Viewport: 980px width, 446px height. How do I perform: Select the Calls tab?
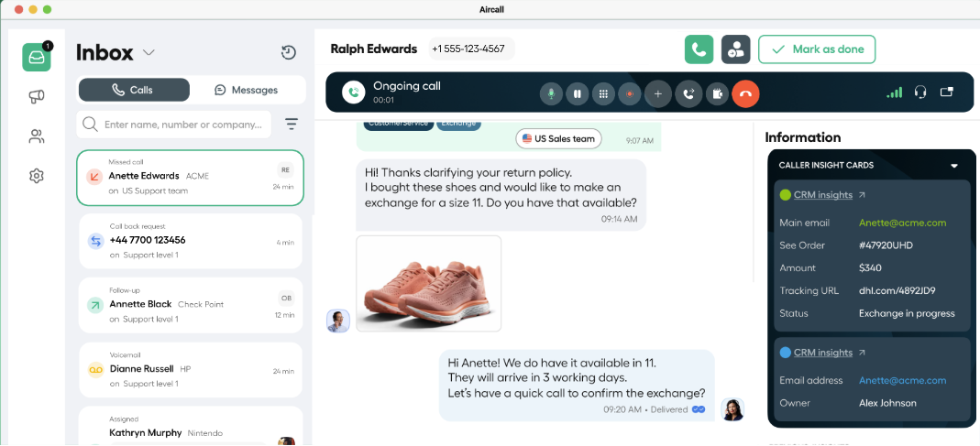tap(134, 90)
